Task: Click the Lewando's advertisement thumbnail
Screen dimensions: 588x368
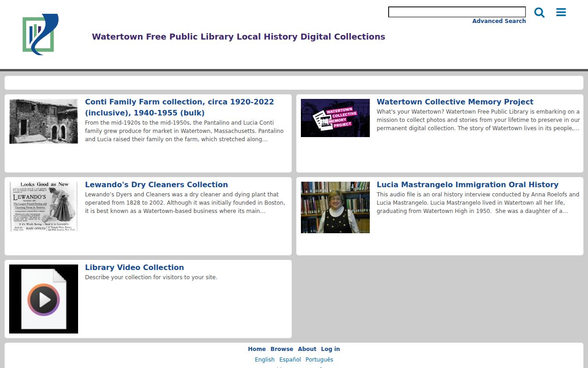Action: [x=44, y=207]
